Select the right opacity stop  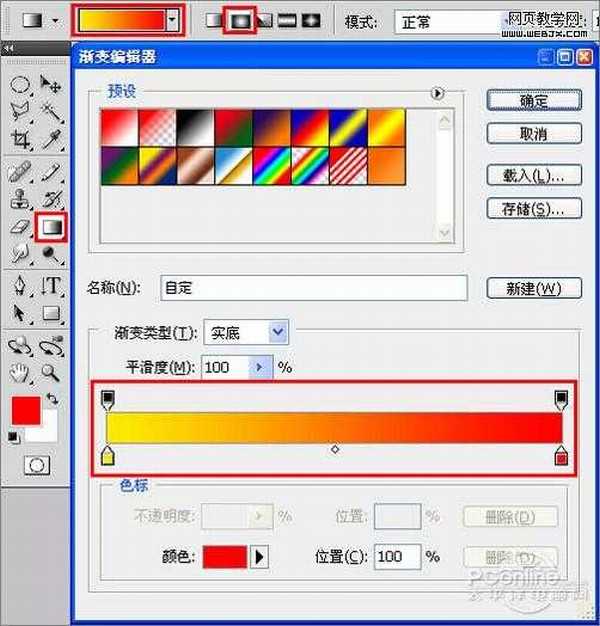click(561, 400)
